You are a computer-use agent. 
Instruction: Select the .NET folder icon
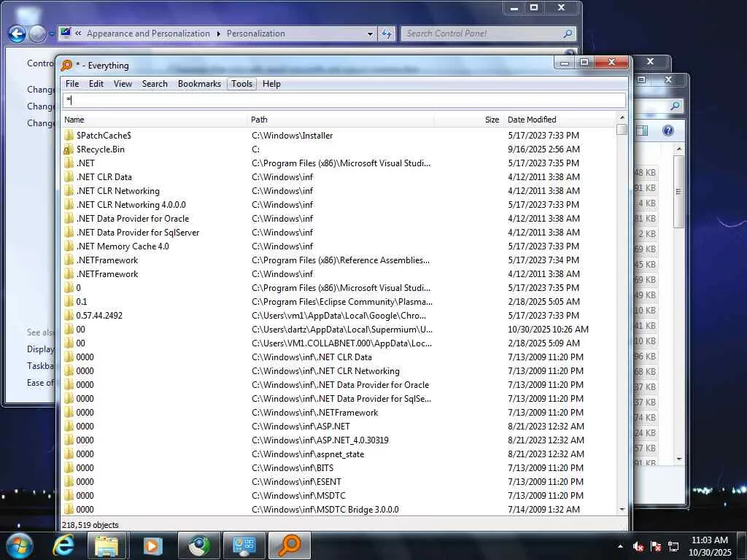[69, 163]
